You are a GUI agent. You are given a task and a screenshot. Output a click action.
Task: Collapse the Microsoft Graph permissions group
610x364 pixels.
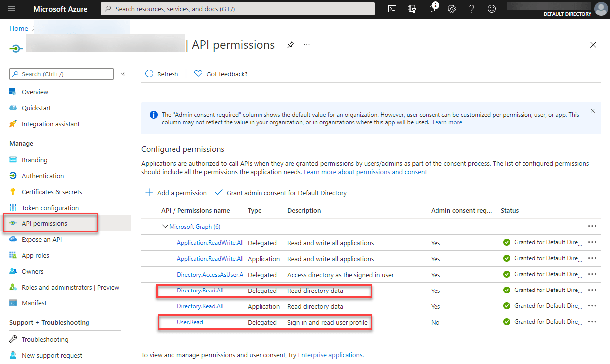[x=165, y=226]
